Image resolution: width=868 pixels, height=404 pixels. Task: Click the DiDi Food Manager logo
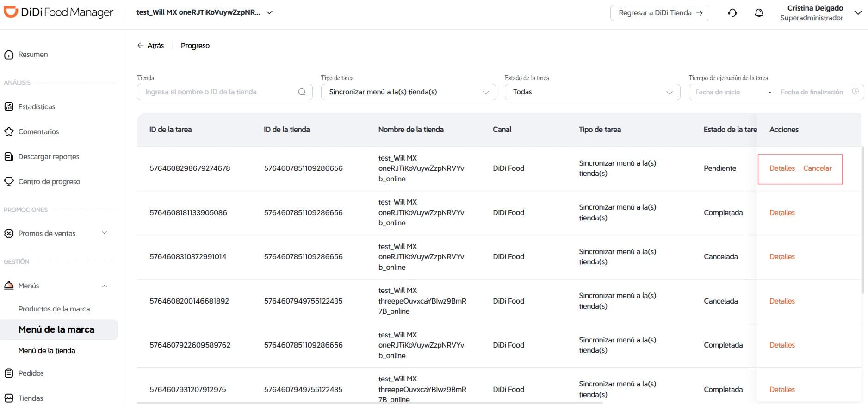point(58,12)
